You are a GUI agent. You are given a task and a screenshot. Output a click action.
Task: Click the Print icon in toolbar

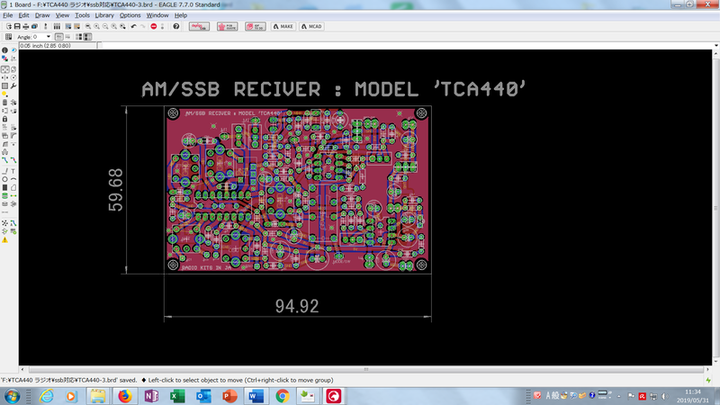pos(27,26)
